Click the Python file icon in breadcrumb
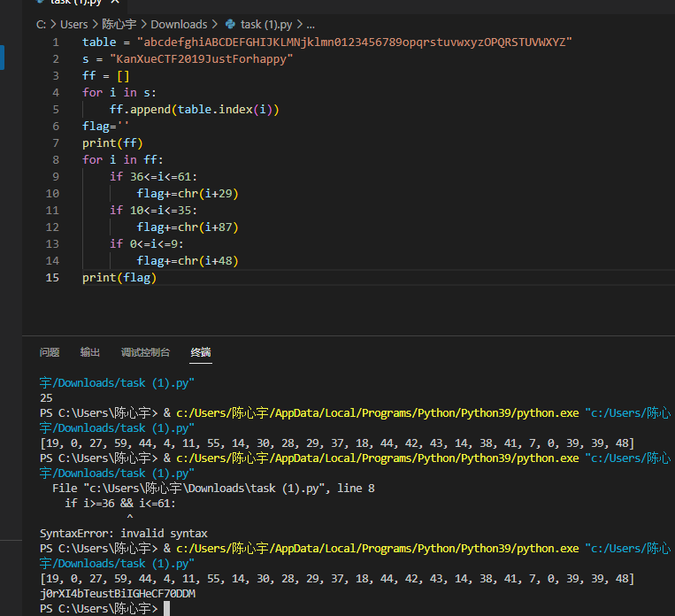 (x=231, y=25)
